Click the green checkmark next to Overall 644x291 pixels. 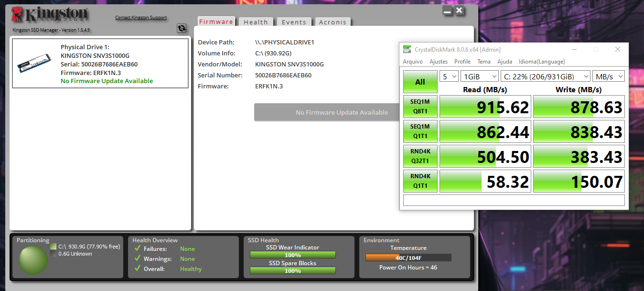pyautogui.click(x=137, y=269)
